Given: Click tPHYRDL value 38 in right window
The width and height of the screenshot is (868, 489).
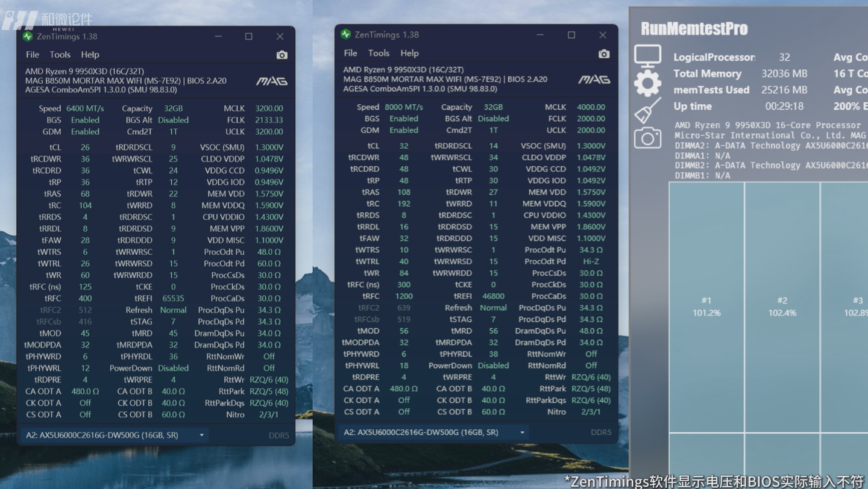Looking at the screenshot, I should tap(493, 354).
